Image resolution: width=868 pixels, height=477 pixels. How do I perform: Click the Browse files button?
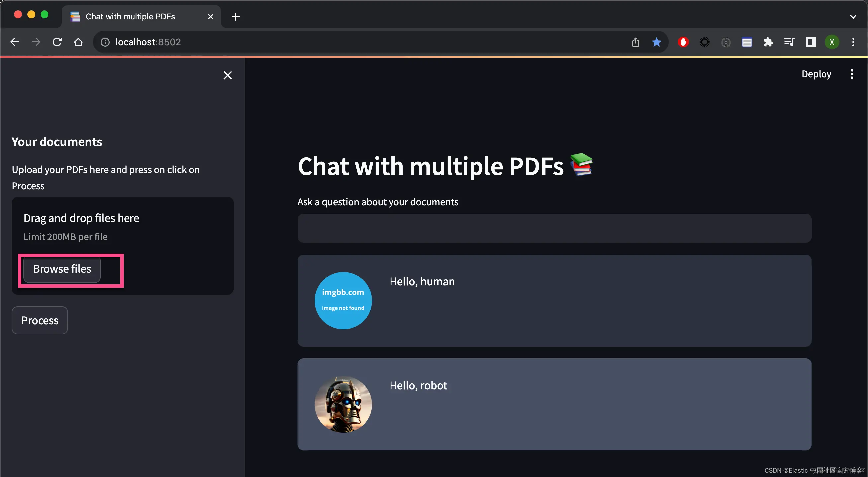point(62,269)
